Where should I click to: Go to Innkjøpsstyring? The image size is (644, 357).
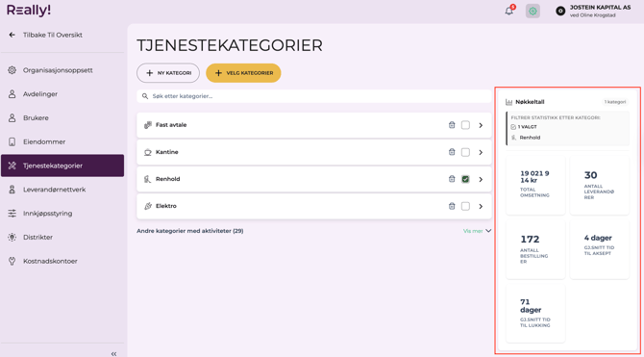click(x=62, y=214)
